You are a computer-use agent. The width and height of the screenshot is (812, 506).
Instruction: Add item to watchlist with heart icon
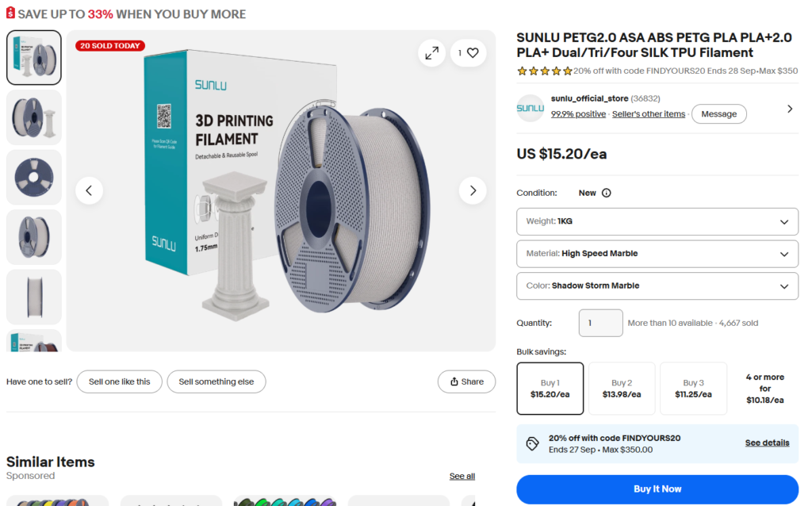pyautogui.click(x=468, y=53)
